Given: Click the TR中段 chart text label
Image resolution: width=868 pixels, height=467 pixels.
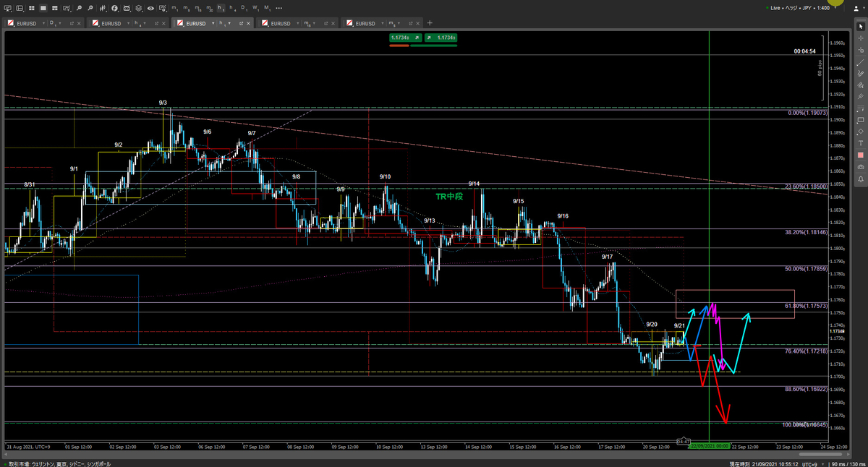Looking at the screenshot, I should pyautogui.click(x=449, y=197).
